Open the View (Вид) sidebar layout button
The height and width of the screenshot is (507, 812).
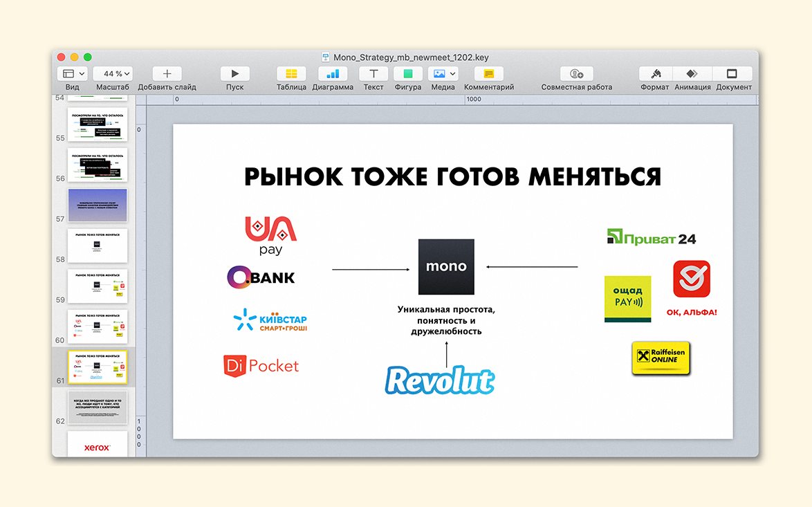click(68, 73)
